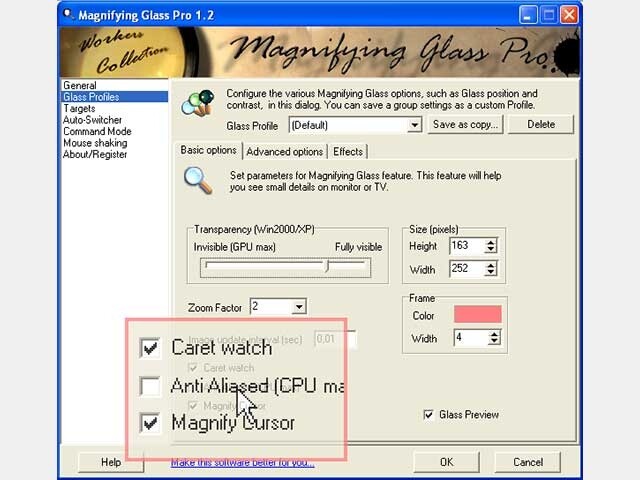Switch to the Basic options tab

click(208, 150)
